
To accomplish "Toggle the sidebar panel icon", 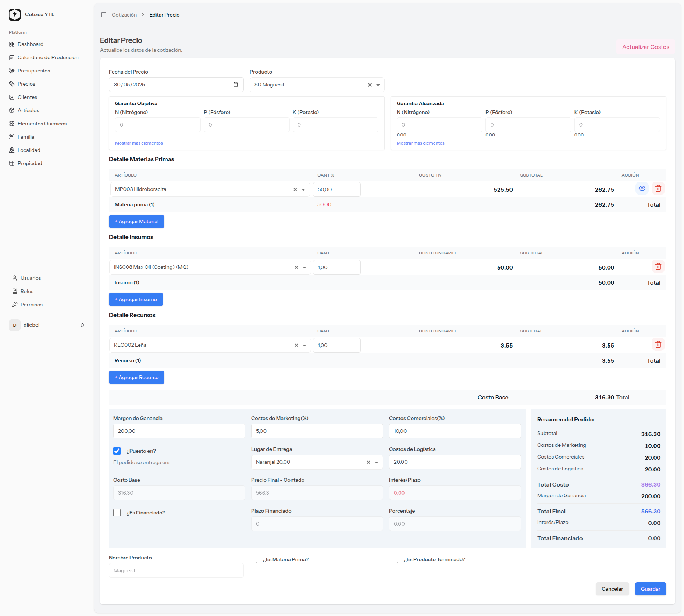I will coord(104,15).
